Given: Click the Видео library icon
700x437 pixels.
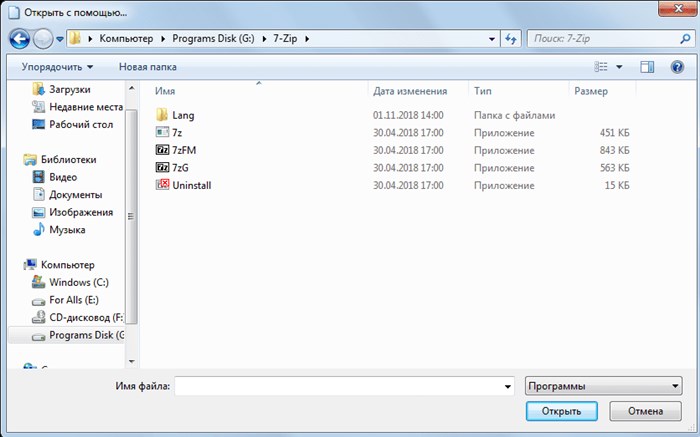Looking at the screenshot, I should (x=39, y=177).
